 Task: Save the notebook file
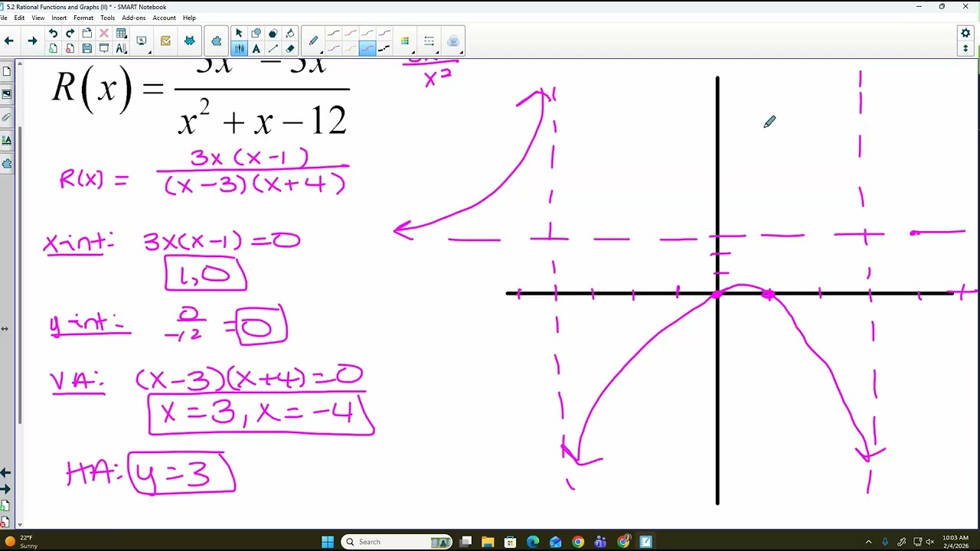click(x=87, y=48)
